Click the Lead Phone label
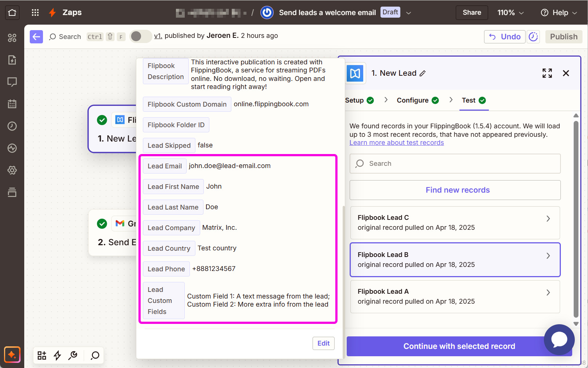The image size is (588, 368). (166, 269)
